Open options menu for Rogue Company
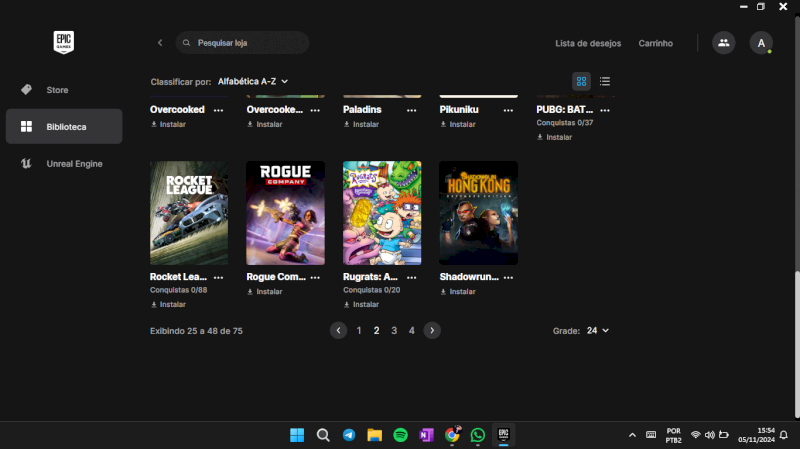This screenshot has width=800, height=449. [315, 277]
